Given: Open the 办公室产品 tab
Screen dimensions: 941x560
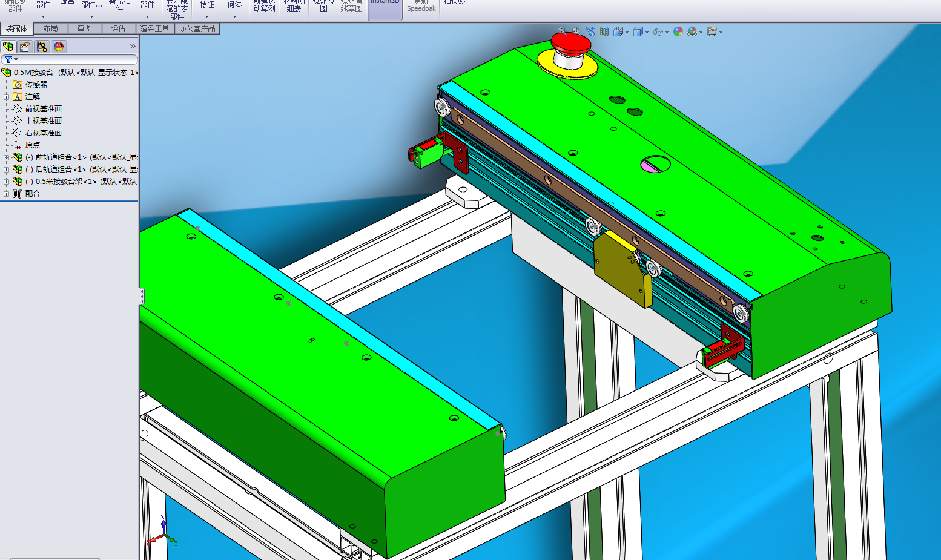Looking at the screenshot, I should [197, 28].
